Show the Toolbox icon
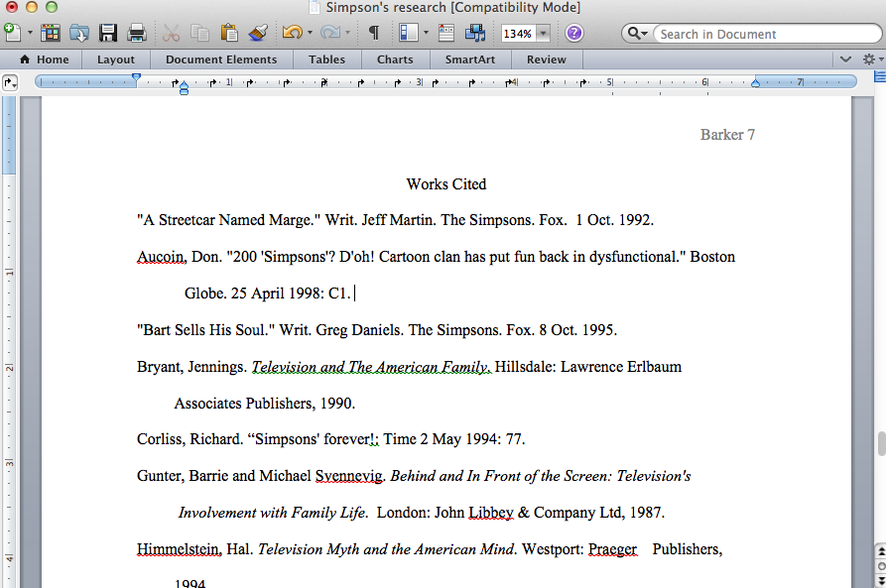The height and width of the screenshot is (588, 886). click(446, 33)
